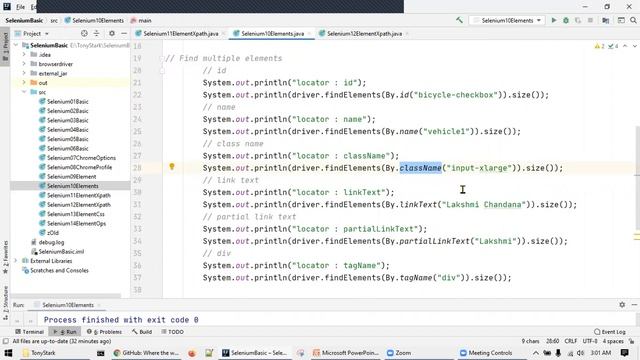This screenshot has width=640, height=360.
Task: Toggle tool window quick access in status bar corner
Action: point(5,341)
